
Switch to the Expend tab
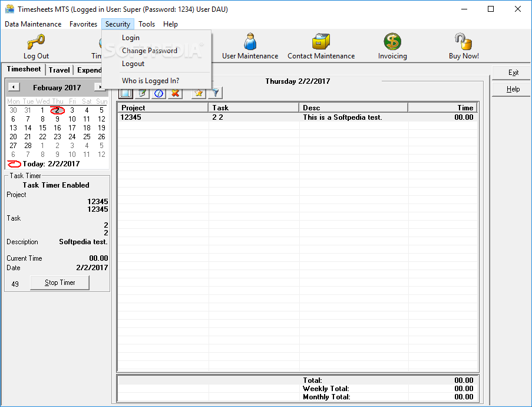click(x=89, y=70)
